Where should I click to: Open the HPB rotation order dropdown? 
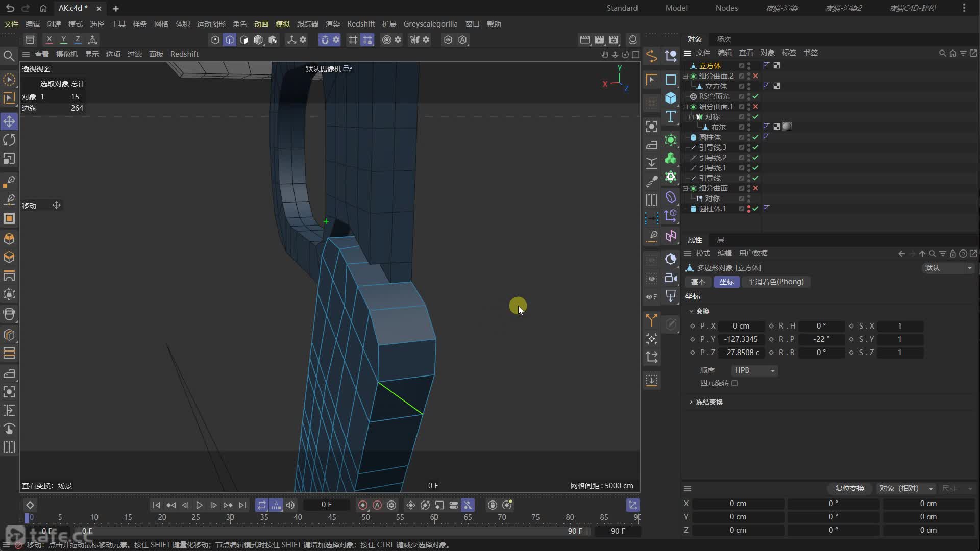pos(754,370)
